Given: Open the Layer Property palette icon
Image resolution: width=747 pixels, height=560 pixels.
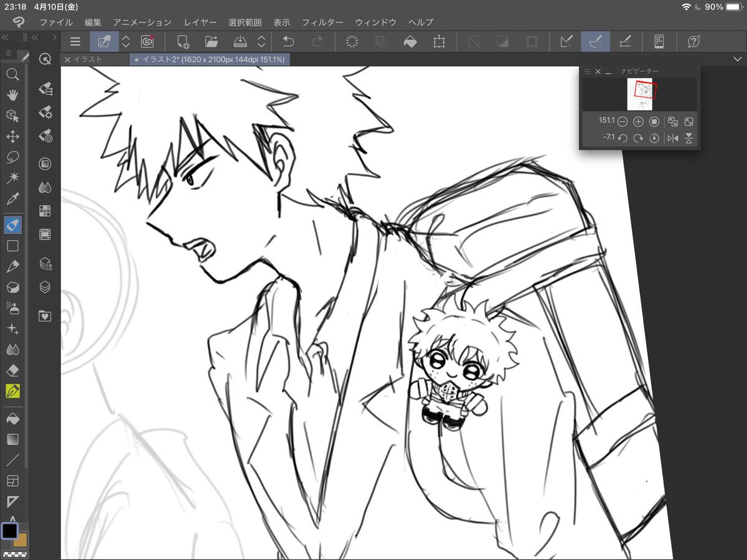Looking at the screenshot, I should (45, 264).
